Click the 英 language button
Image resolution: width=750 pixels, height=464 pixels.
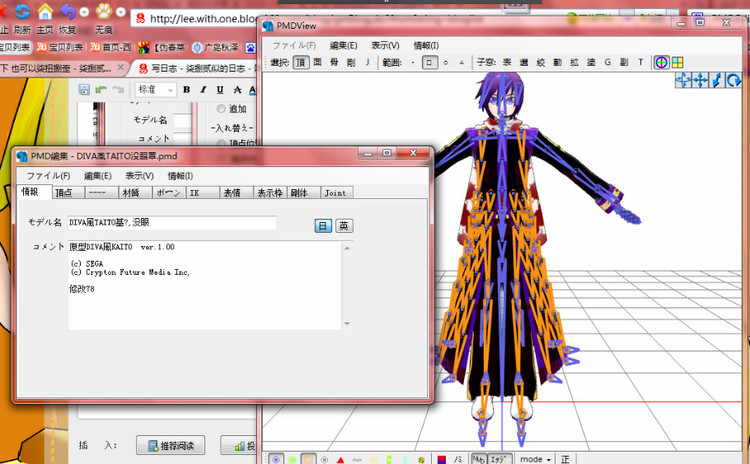click(x=344, y=226)
